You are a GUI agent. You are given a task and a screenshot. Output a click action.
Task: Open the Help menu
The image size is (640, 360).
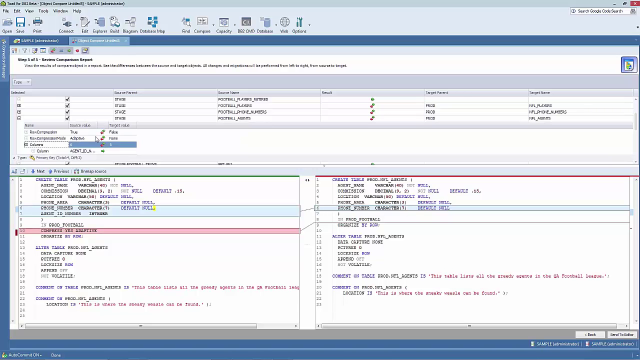77,11
